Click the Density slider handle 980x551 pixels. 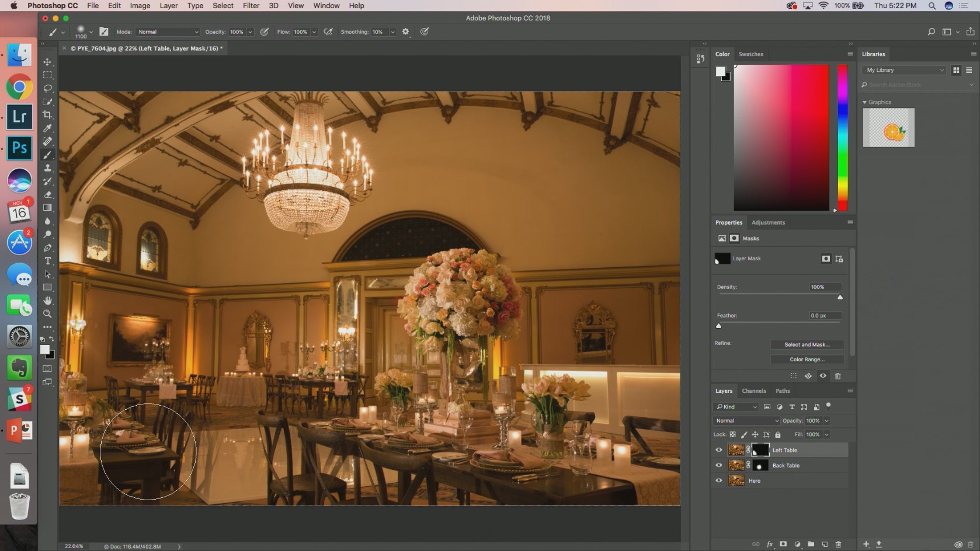(x=840, y=297)
